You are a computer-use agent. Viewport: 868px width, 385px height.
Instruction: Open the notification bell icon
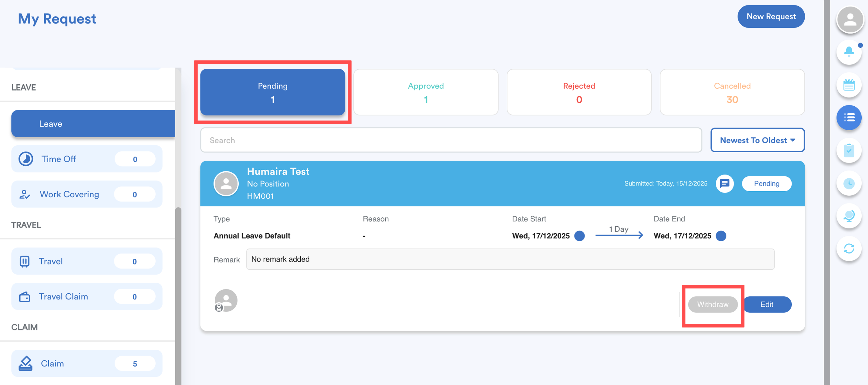[849, 52]
